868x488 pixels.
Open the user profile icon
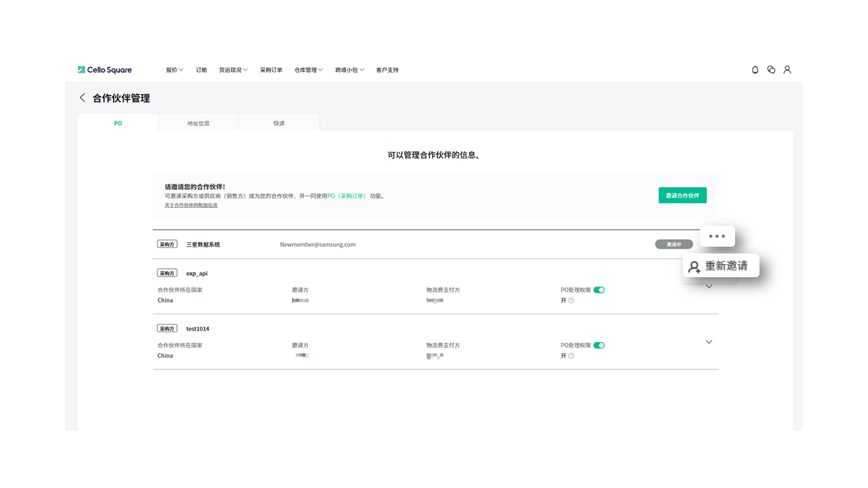click(787, 70)
